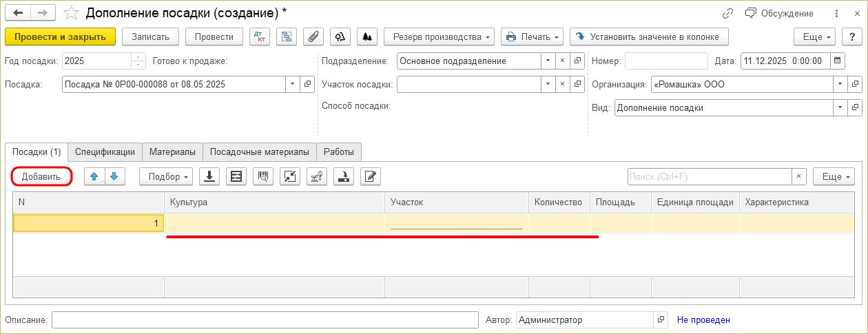Open the Вид item with its open button
The height and width of the screenshot is (334, 868).
(855, 107)
